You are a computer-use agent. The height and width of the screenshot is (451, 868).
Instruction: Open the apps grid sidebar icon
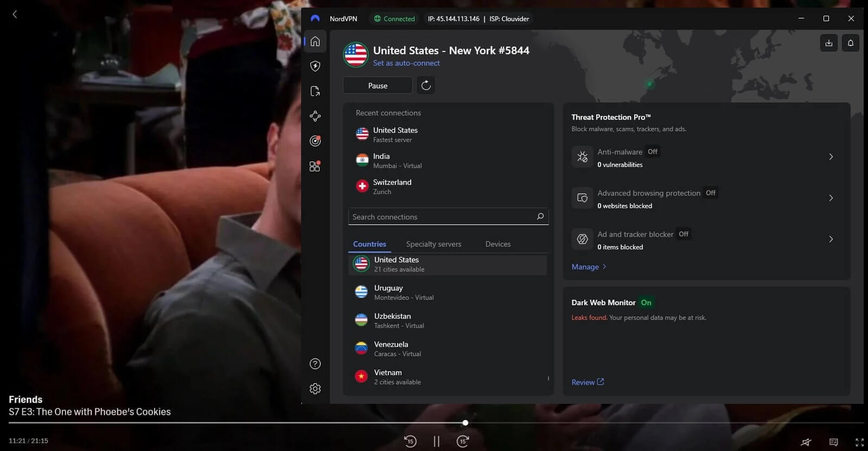[315, 166]
